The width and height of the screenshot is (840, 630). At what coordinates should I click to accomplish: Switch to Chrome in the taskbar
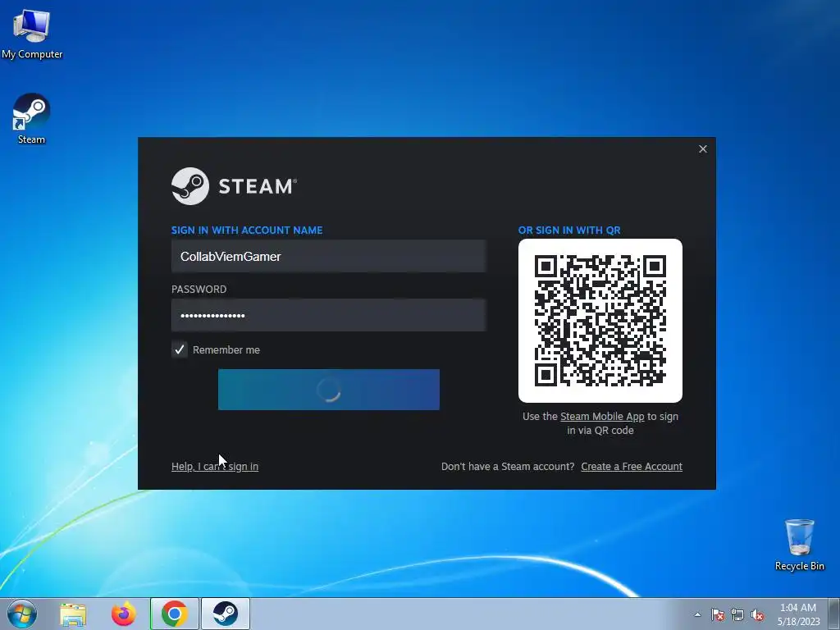(x=174, y=614)
